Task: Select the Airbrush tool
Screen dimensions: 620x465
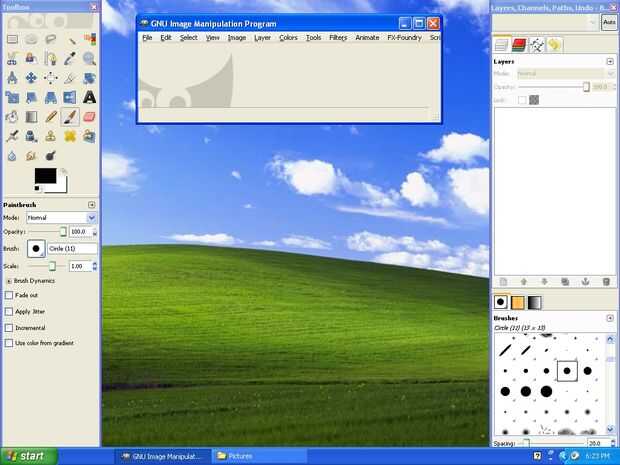Action: coord(12,136)
